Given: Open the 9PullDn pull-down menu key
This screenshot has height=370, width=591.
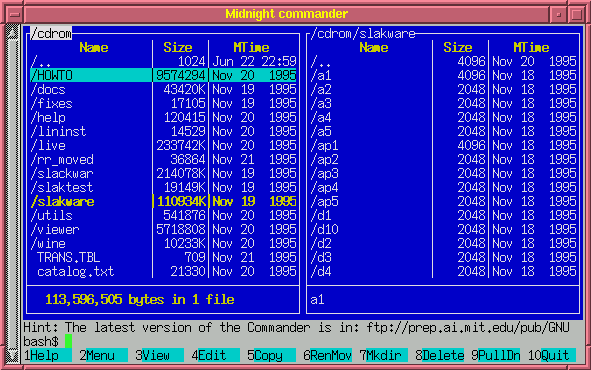Looking at the screenshot, I should [496, 355].
